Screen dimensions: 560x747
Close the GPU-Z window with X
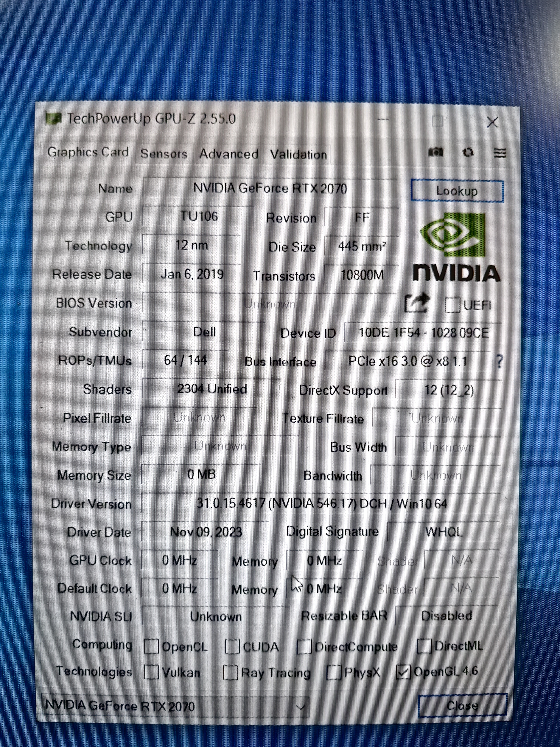(x=492, y=122)
